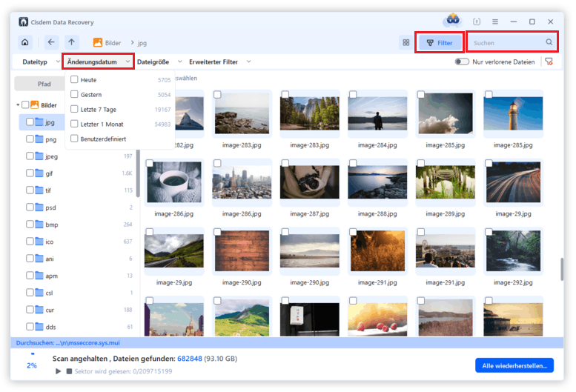
Task: Resume scan with the play icon
Action: point(58,371)
